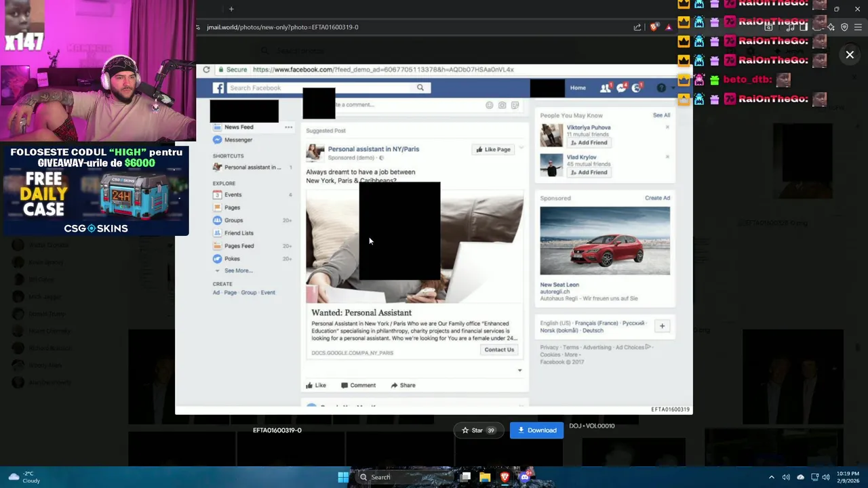
Task: Click the Home link on Facebook bar
Action: [x=578, y=88]
